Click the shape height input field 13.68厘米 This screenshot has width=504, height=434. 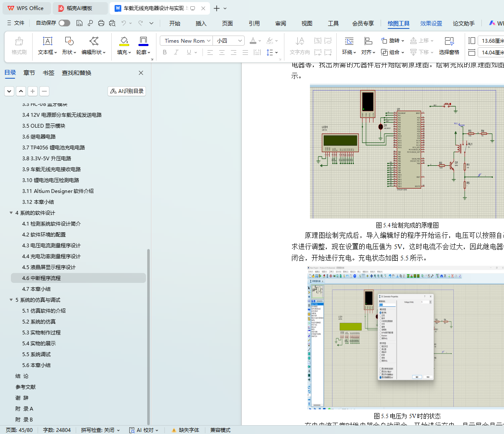[x=491, y=41]
